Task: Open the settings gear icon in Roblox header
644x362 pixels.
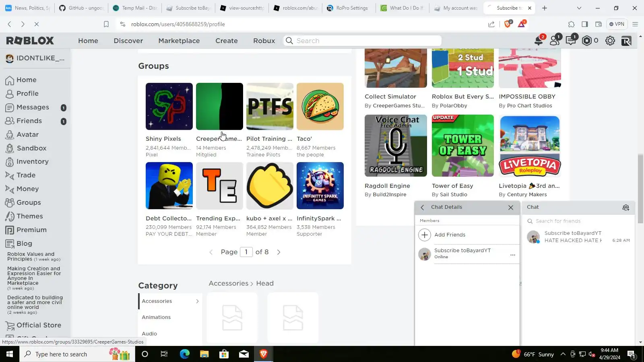Action: coord(610,41)
